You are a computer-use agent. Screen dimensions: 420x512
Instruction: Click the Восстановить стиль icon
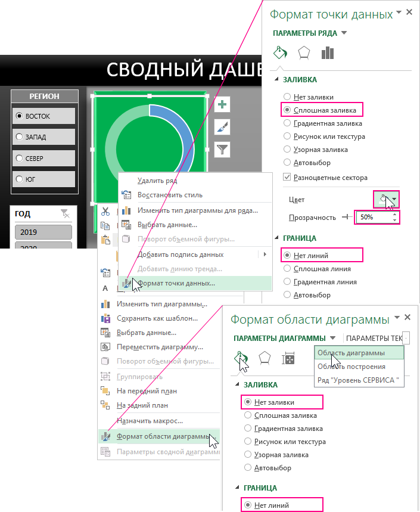coord(126,195)
